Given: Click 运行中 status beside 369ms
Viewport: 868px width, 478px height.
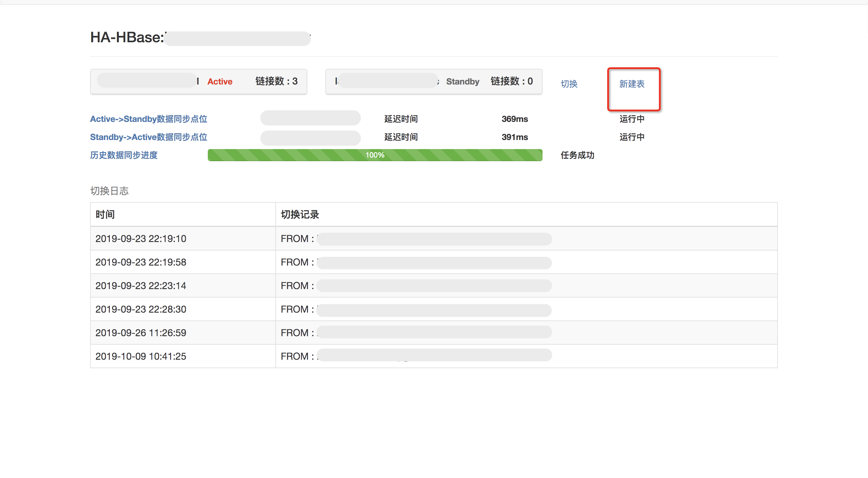Looking at the screenshot, I should (x=632, y=119).
